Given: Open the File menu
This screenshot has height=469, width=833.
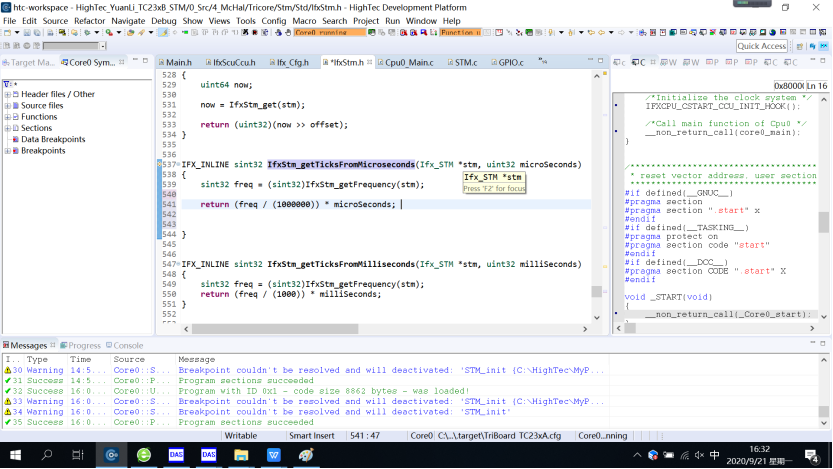Looking at the screenshot, I should pos(10,21).
